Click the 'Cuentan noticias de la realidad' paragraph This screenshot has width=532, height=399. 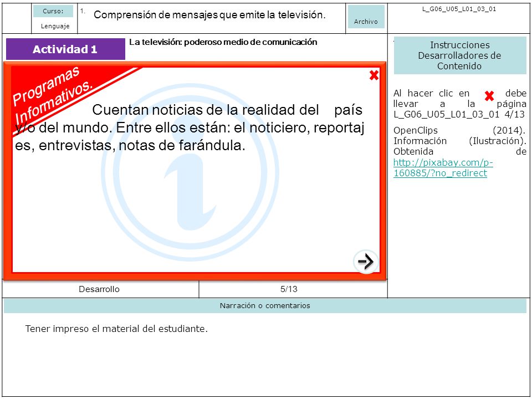click(x=190, y=127)
